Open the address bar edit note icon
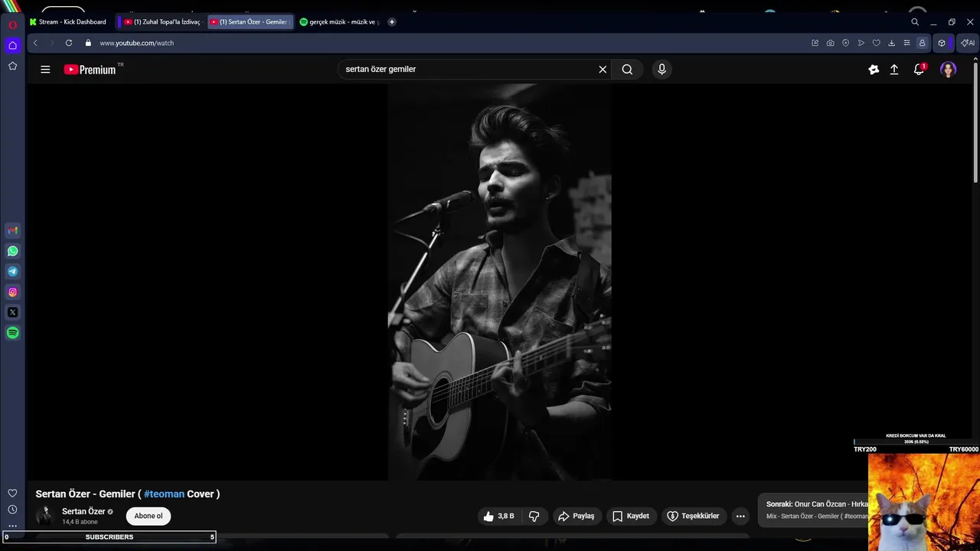The width and height of the screenshot is (980, 551). click(815, 44)
